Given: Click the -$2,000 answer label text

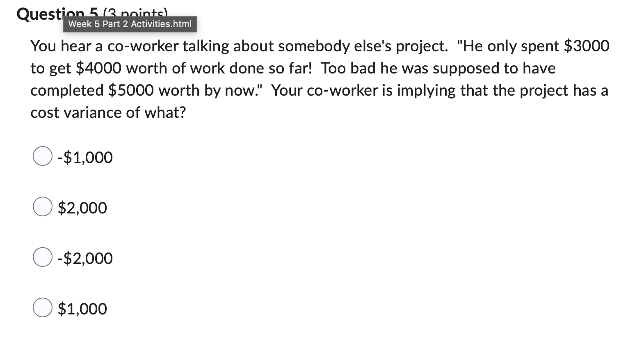Looking at the screenshot, I should click(x=85, y=258).
